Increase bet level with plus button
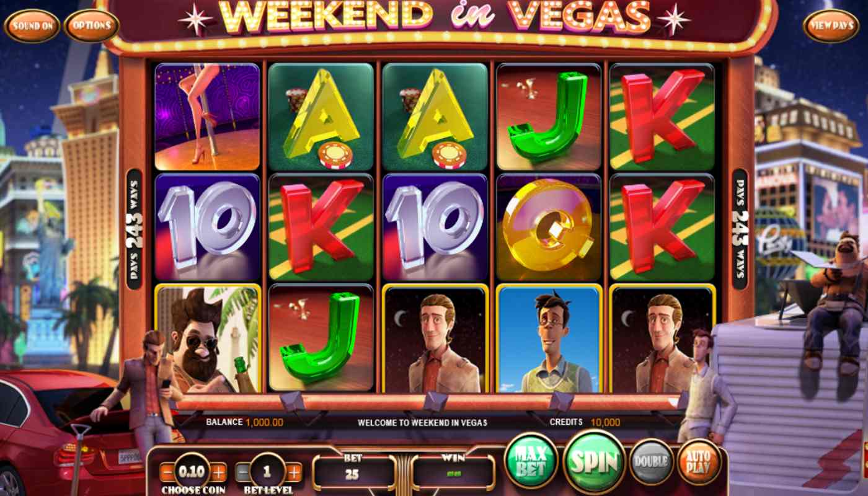 tap(294, 472)
